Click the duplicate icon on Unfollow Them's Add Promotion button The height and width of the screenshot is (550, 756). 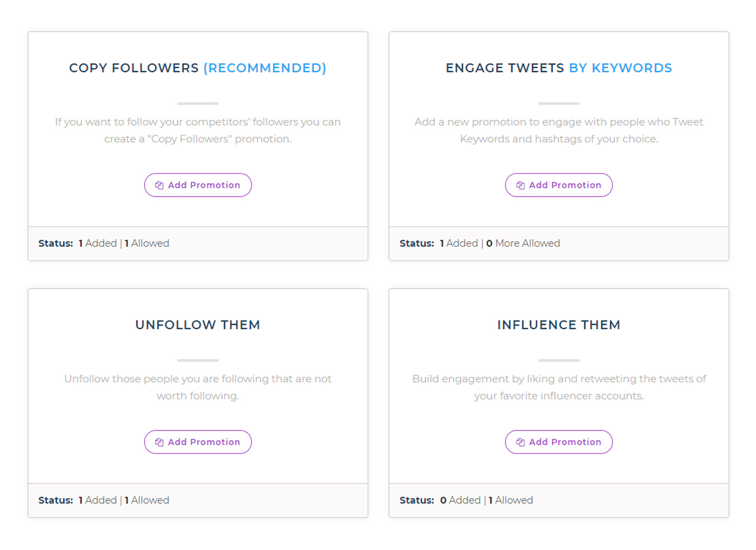[x=159, y=442]
